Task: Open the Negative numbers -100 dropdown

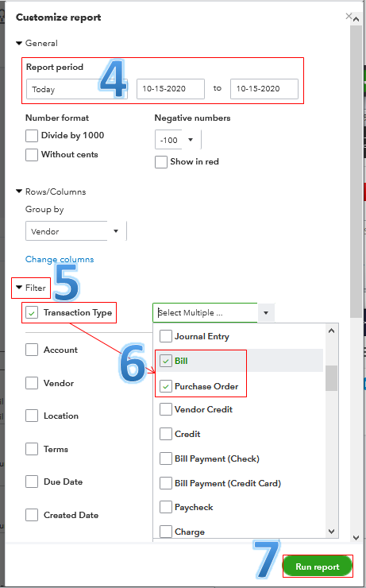Action: [178, 140]
